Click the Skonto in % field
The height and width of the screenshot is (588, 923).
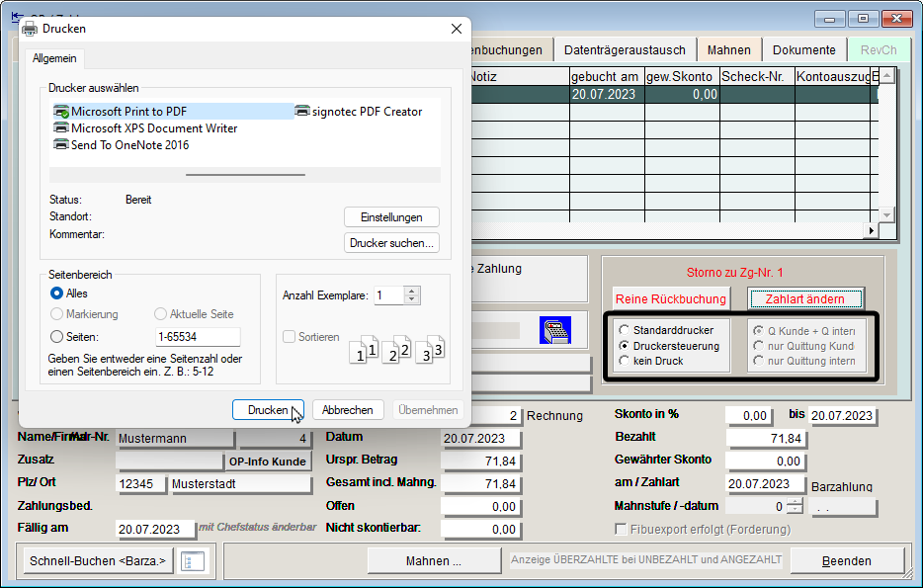pos(749,415)
